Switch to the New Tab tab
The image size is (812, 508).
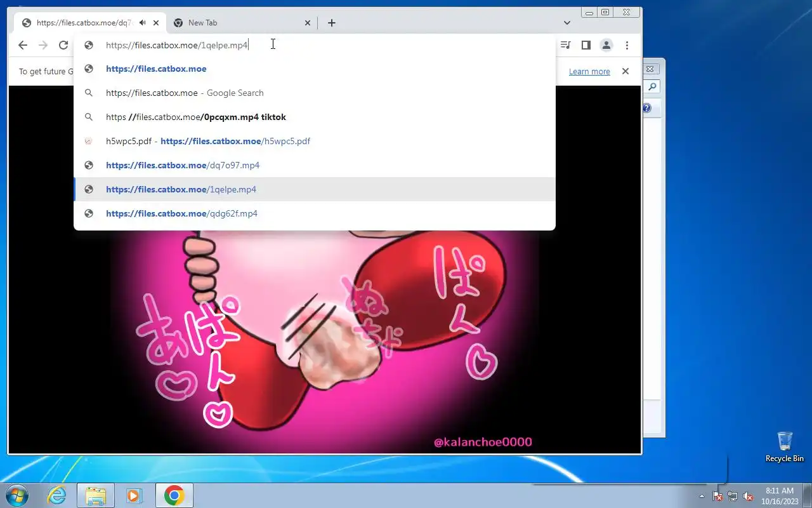[x=241, y=23]
